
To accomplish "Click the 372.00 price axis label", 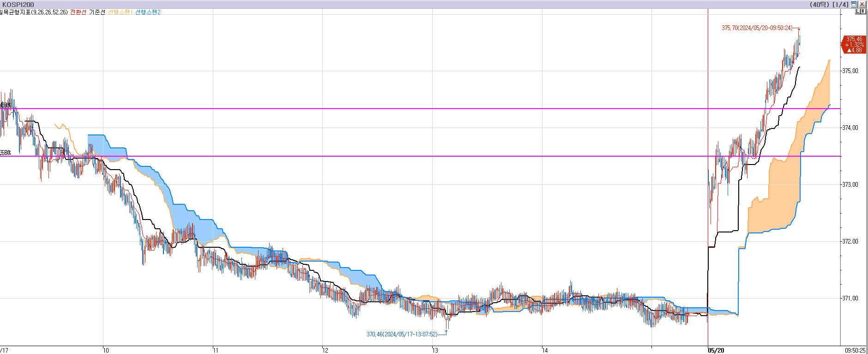I will (850, 241).
